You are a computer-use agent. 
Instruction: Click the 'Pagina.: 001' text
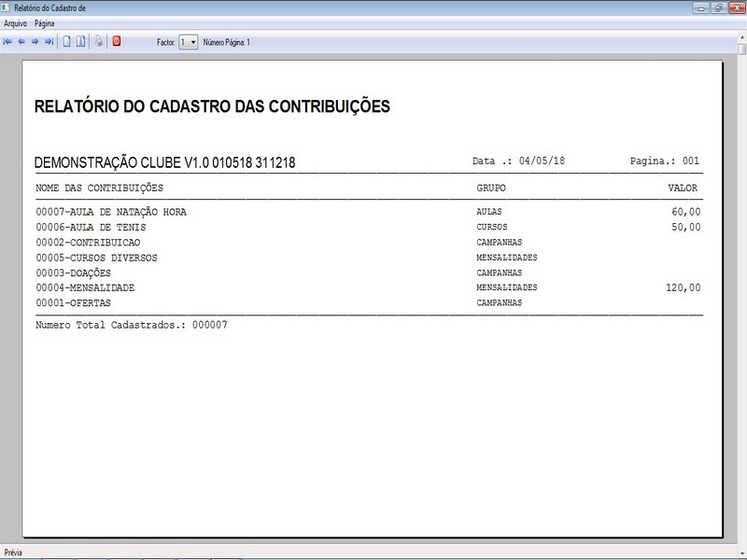665,161
